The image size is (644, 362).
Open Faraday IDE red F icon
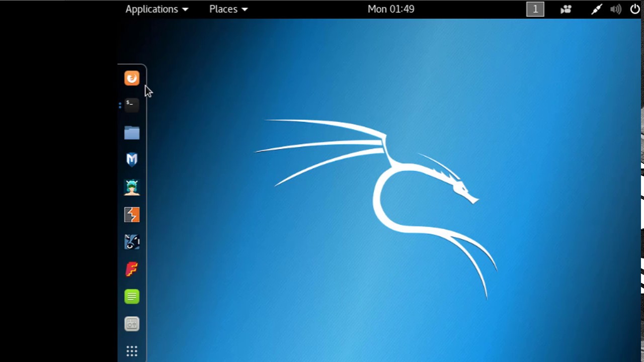[132, 269]
